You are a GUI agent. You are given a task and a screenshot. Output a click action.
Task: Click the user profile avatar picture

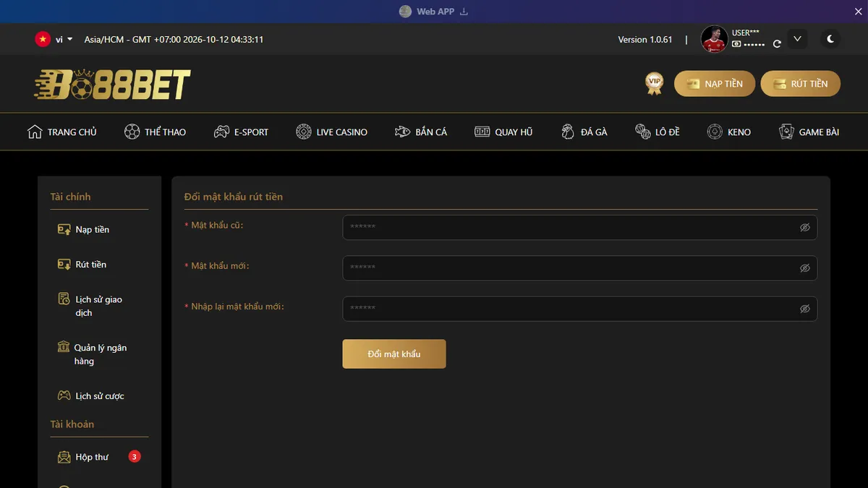715,40
